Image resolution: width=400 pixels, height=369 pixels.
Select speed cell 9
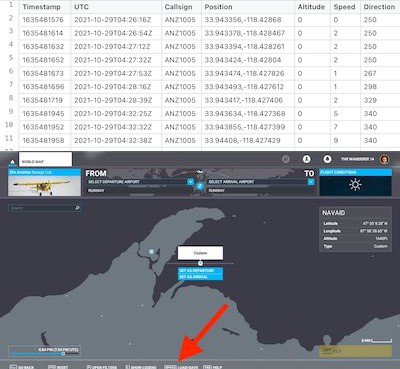click(x=345, y=140)
